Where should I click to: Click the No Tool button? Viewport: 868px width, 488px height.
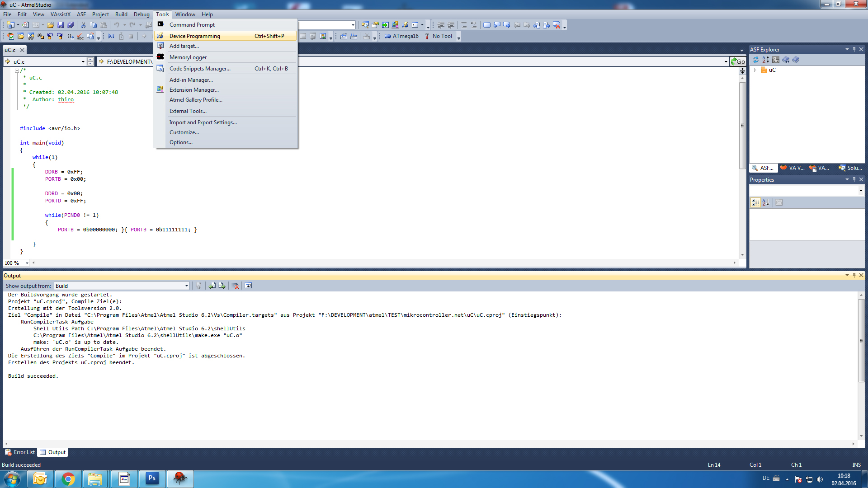pyautogui.click(x=438, y=36)
